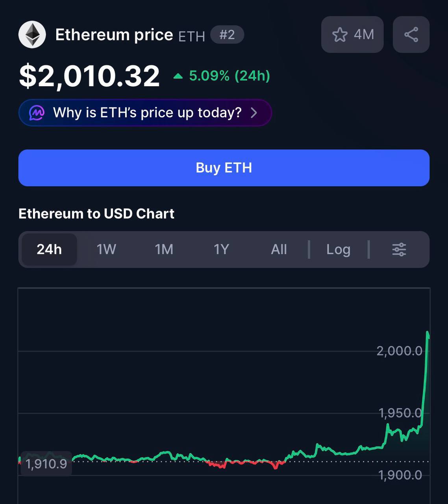Switch chart to 1Y range

(221, 250)
